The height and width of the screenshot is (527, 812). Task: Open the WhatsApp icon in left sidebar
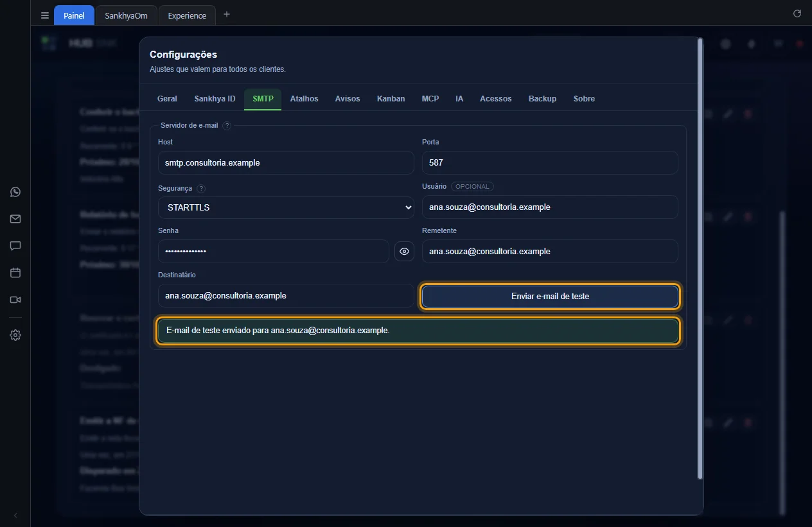coord(15,192)
